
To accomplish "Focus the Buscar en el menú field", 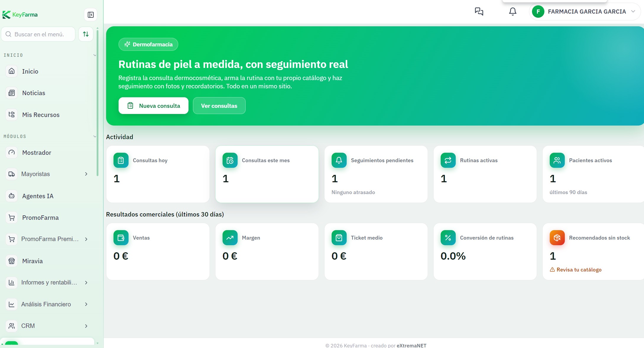I will [38, 34].
